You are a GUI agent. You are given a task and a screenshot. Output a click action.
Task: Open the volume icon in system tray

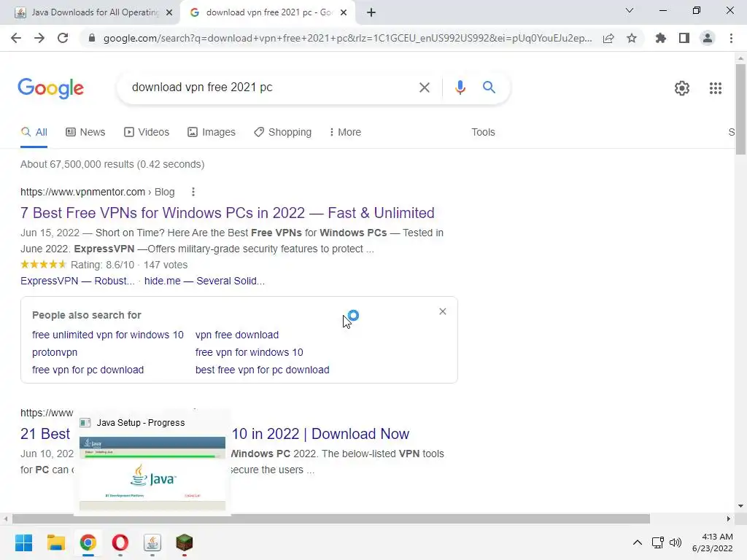pos(675,542)
